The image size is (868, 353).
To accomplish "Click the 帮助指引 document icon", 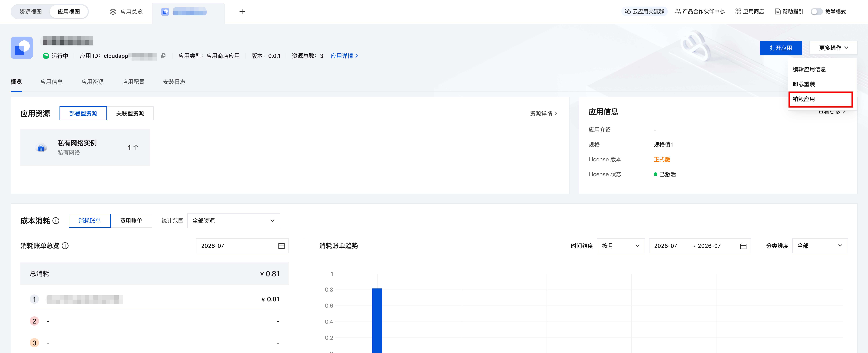I will pos(778,11).
